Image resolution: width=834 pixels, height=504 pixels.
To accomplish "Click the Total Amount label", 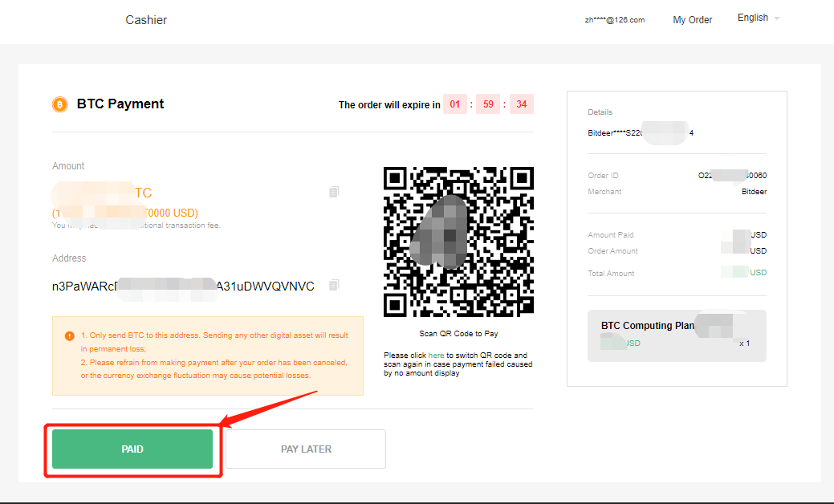I will (611, 273).
